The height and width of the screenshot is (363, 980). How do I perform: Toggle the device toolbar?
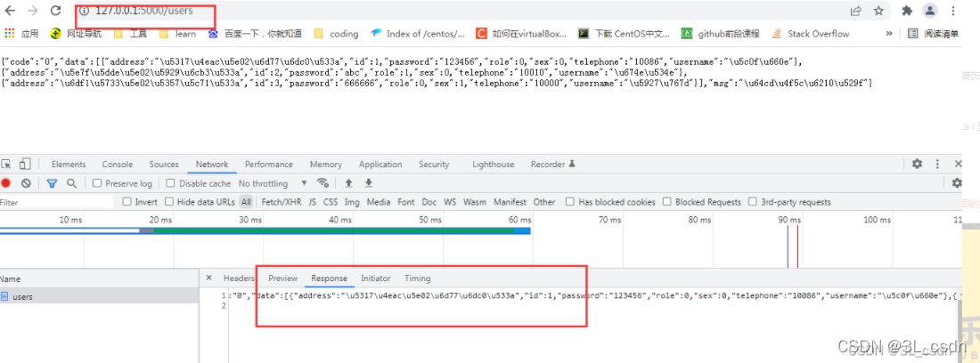click(25, 164)
